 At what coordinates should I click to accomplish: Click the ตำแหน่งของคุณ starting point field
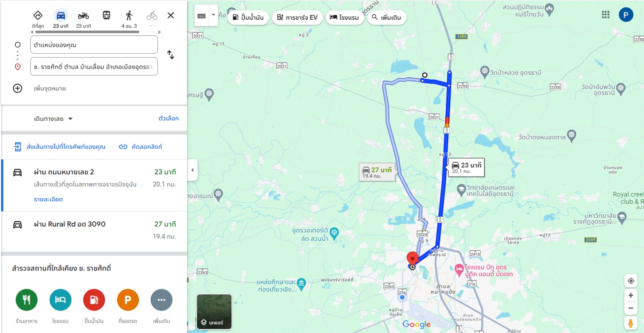pyautogui.click(x=94, y=45)
